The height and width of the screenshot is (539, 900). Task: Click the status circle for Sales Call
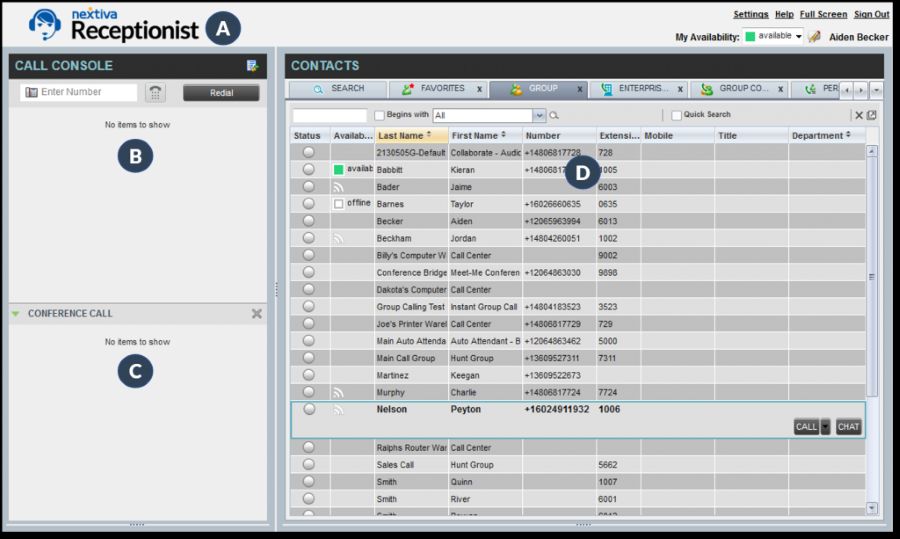[x=309, y=464]
